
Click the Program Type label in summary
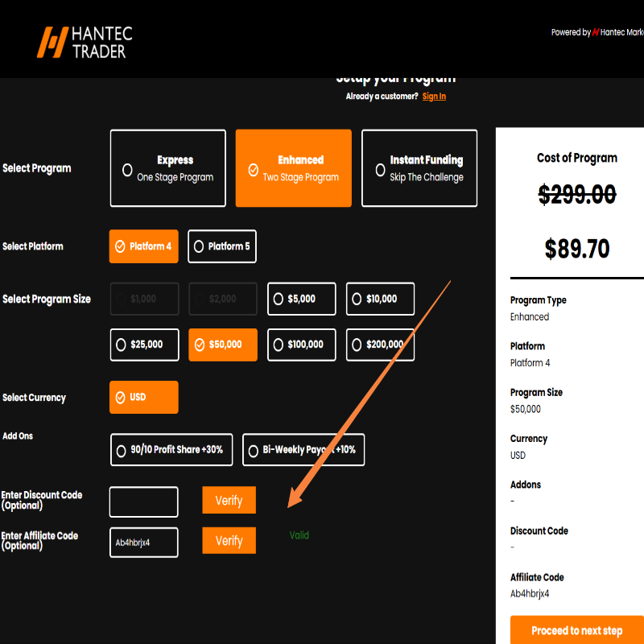coord(538,300)
